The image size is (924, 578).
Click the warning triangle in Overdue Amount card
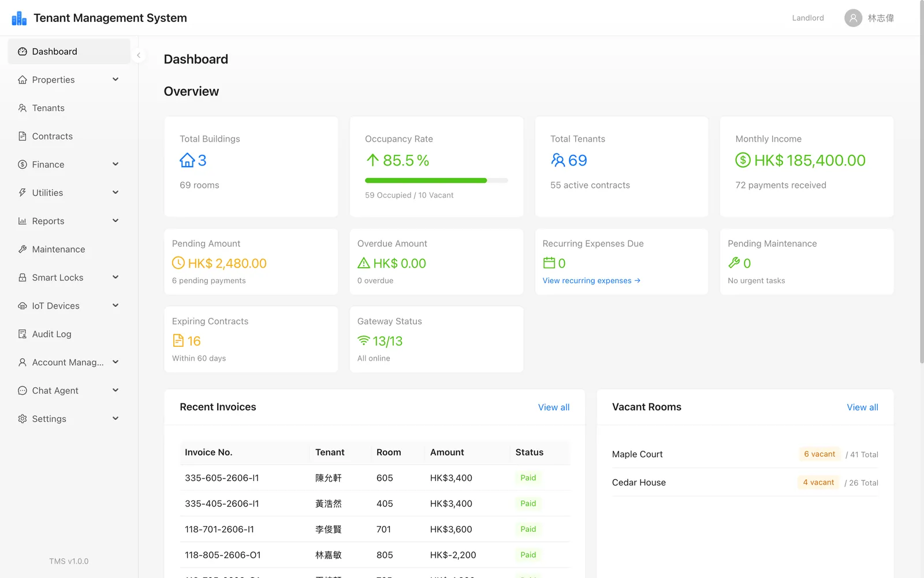coord(364,263)
